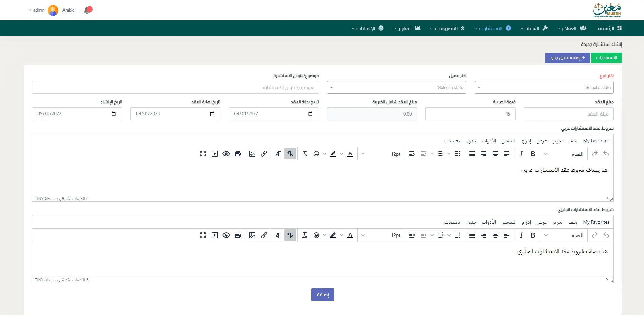Click the preview eye icon in English terms editor
The width and height of the screenshot is (644, 315).
pyautogui.click(x=226, y=235)
